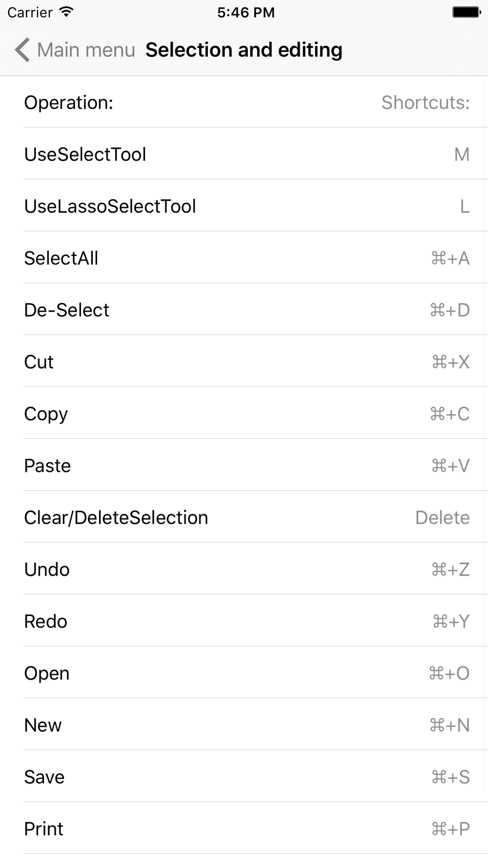Select the UseLassoSelectTool row
Image resolution: width=488 pixels, height=868 pixels.
coord(244,206)
